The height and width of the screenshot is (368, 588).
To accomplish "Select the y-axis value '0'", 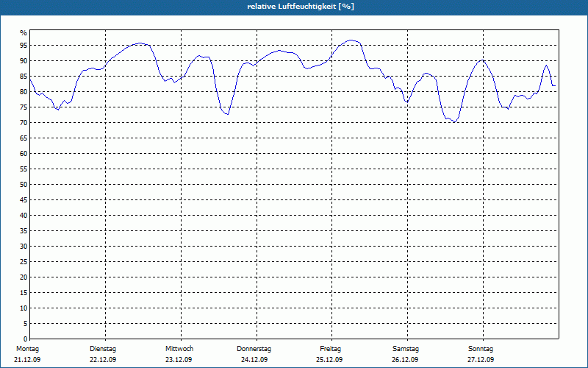I will [x=26, y=339].
